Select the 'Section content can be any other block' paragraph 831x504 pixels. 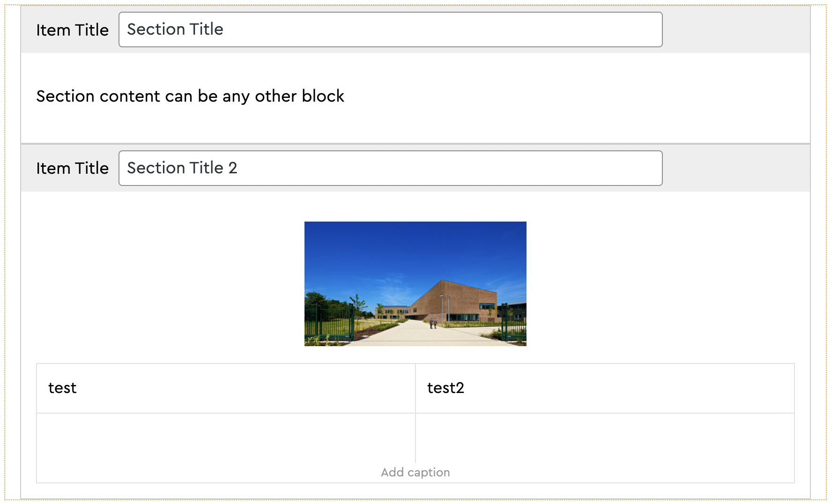pos(190,96)
